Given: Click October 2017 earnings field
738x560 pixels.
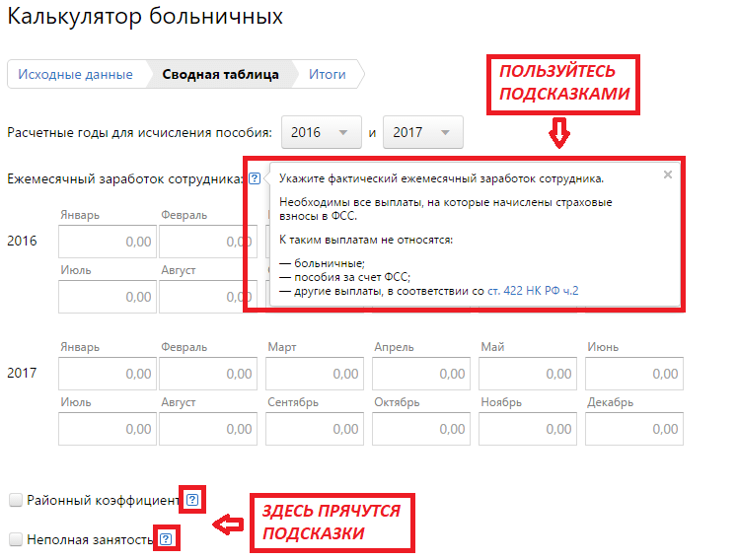Looking at the screenshot, I should (x=421, y=429).
